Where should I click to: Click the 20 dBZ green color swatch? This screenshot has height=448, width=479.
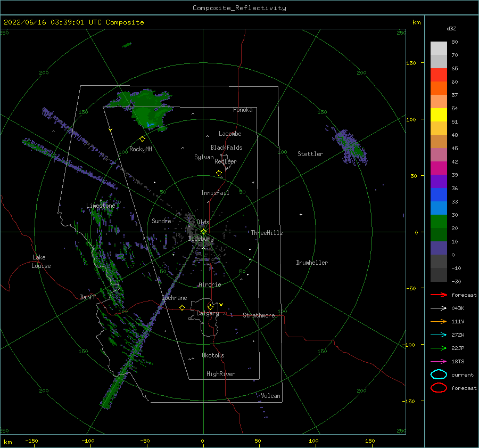pos(439,222)
